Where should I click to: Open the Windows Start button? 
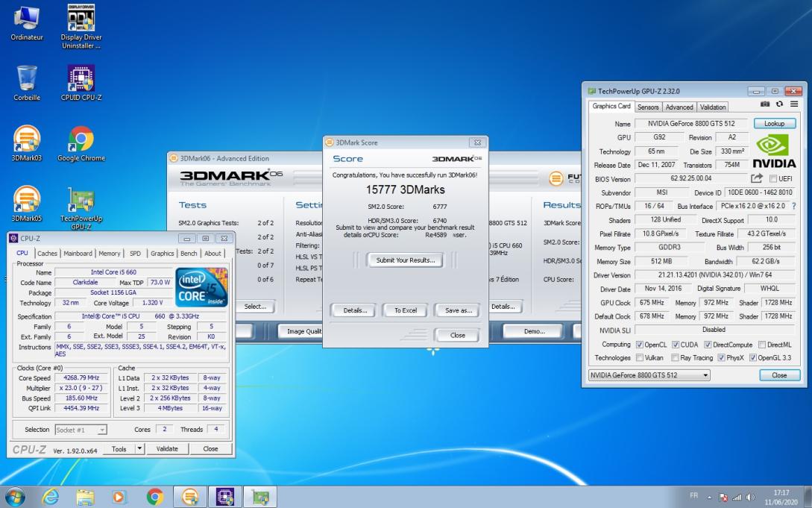point(15,497)
